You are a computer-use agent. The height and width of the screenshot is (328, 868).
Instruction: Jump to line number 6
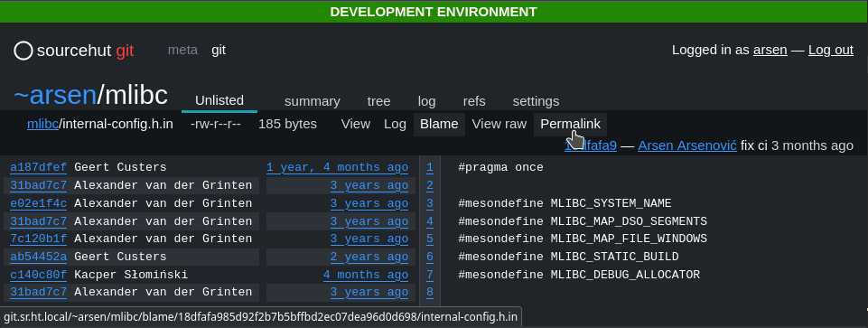coord(430,257)
